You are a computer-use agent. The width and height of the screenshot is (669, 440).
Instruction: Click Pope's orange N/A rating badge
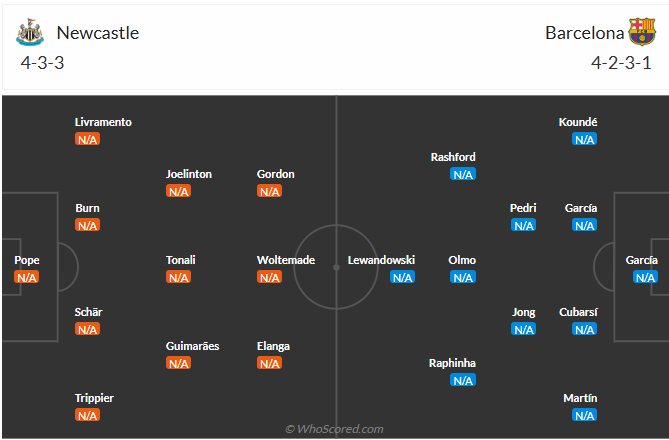(27, 277)
